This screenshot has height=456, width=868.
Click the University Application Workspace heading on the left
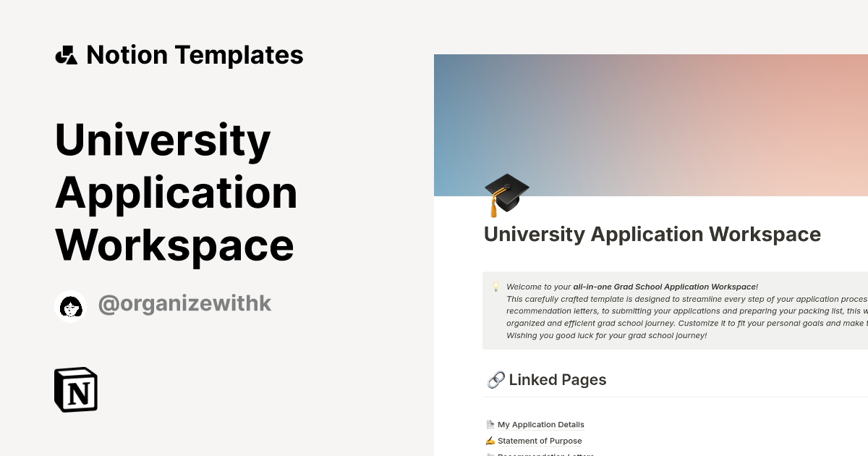tap(176, 192)
